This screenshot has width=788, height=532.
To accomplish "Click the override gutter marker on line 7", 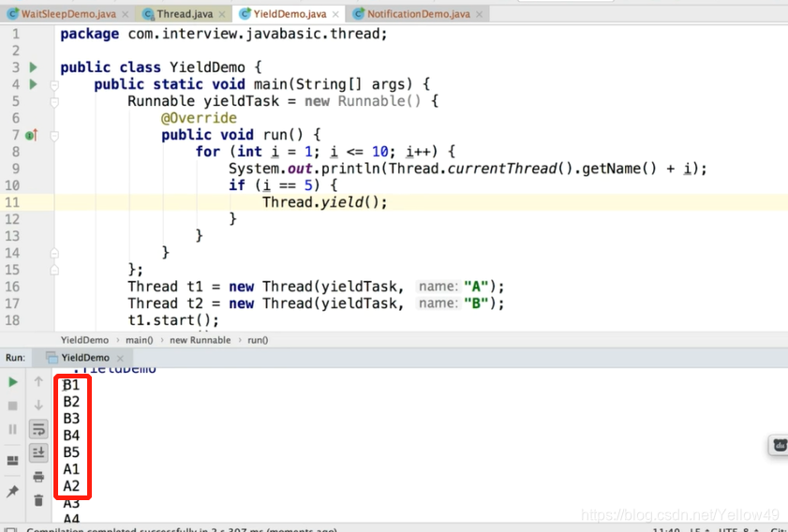I will coord(32,135).
